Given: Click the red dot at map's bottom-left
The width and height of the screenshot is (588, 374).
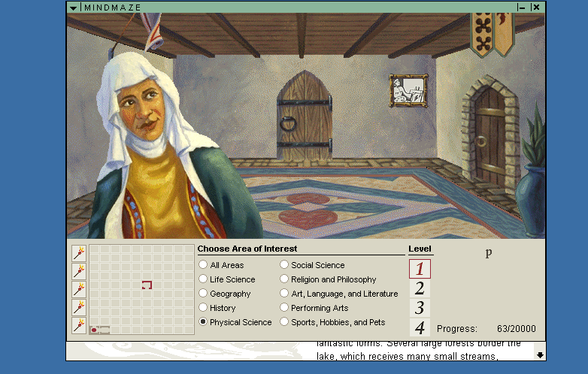Looking at the screenshot, I should 94,330.
